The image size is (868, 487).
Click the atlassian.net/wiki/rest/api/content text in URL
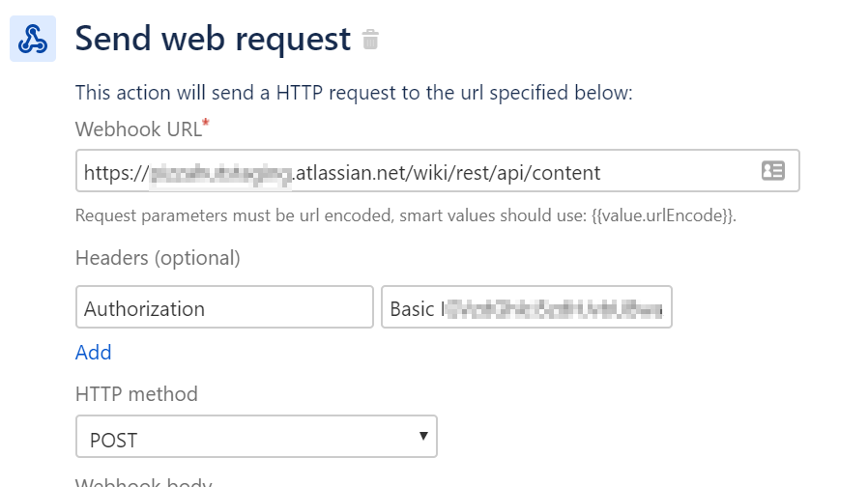(x=448, y=173)
